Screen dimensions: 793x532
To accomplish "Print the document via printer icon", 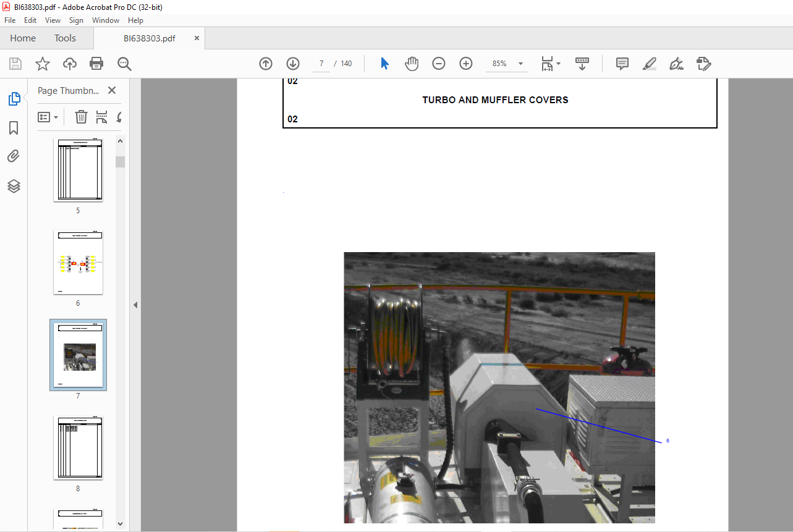I will (x=96, y=64).
